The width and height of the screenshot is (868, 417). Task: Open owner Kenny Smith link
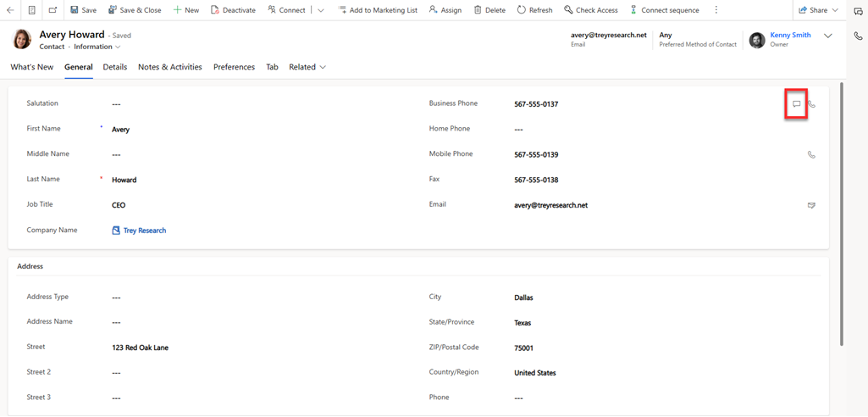coord(790,35)
